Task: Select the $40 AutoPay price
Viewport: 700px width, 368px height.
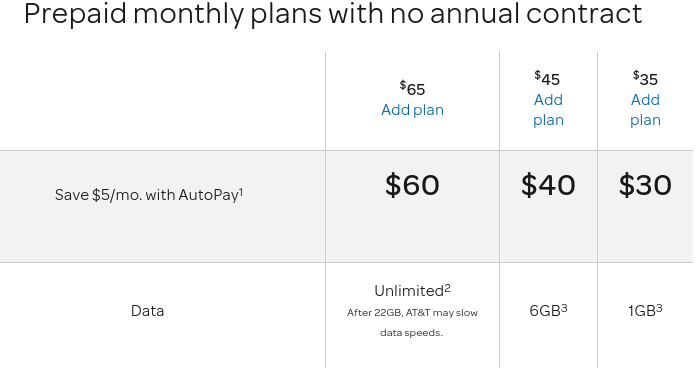Action: pyautogui.click(x=548, y=185)
